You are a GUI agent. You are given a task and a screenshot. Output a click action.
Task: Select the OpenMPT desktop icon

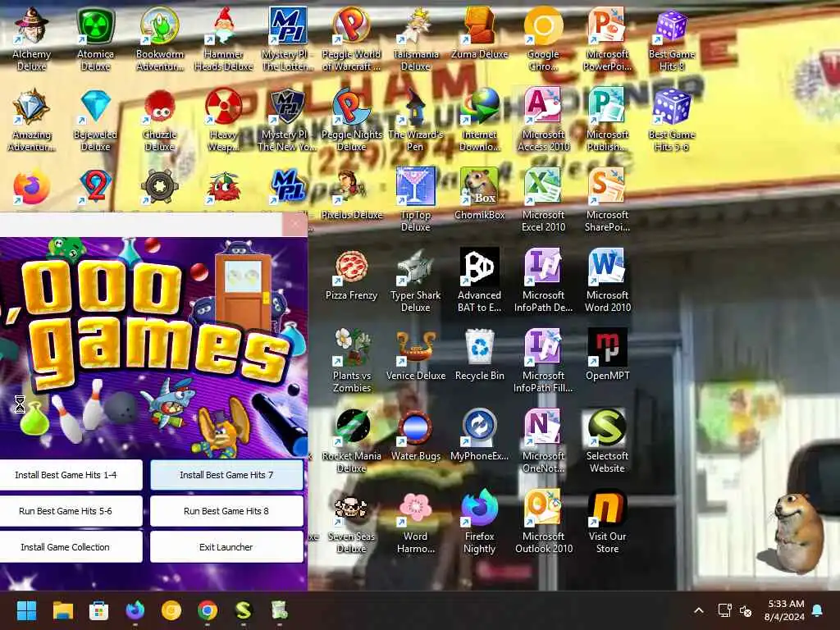tap(608, 354)
